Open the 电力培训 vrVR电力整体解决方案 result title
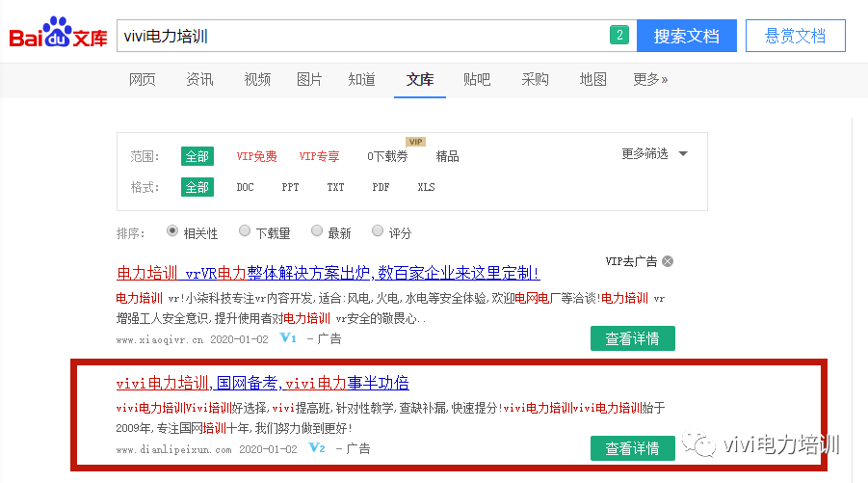 click(328, 273)
